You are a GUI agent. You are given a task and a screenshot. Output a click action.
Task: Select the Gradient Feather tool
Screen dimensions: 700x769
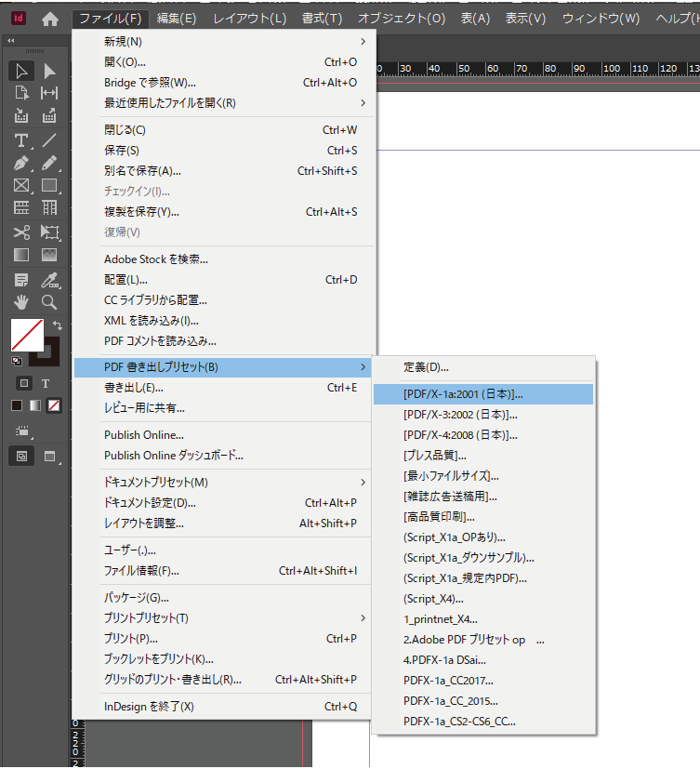[x=49, y=255]
